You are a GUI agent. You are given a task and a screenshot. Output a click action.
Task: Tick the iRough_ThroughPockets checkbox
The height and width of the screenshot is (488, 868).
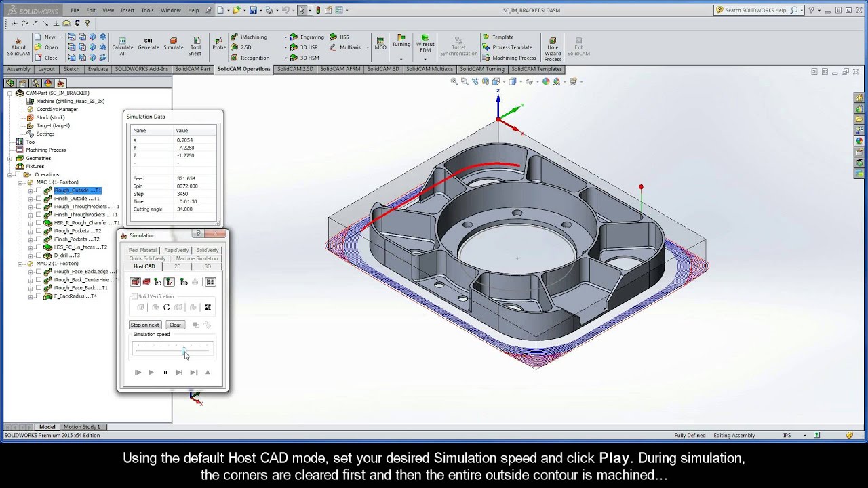(39, 207)
